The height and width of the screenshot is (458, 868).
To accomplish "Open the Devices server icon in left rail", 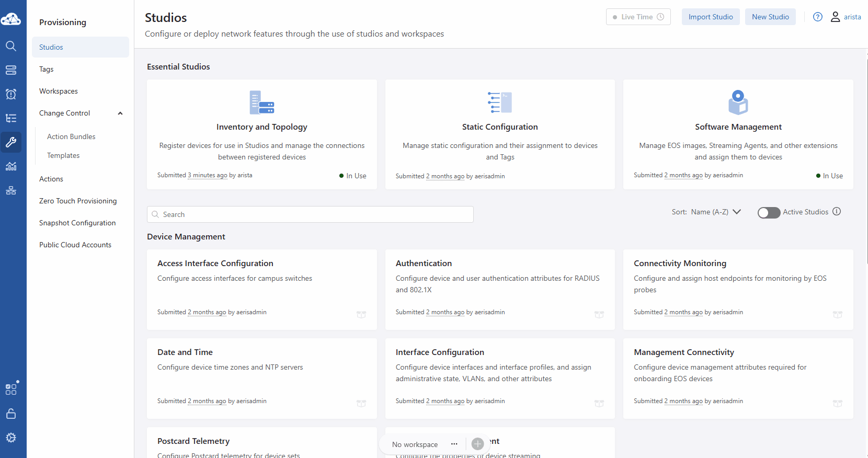I will [x=11, y=70].
